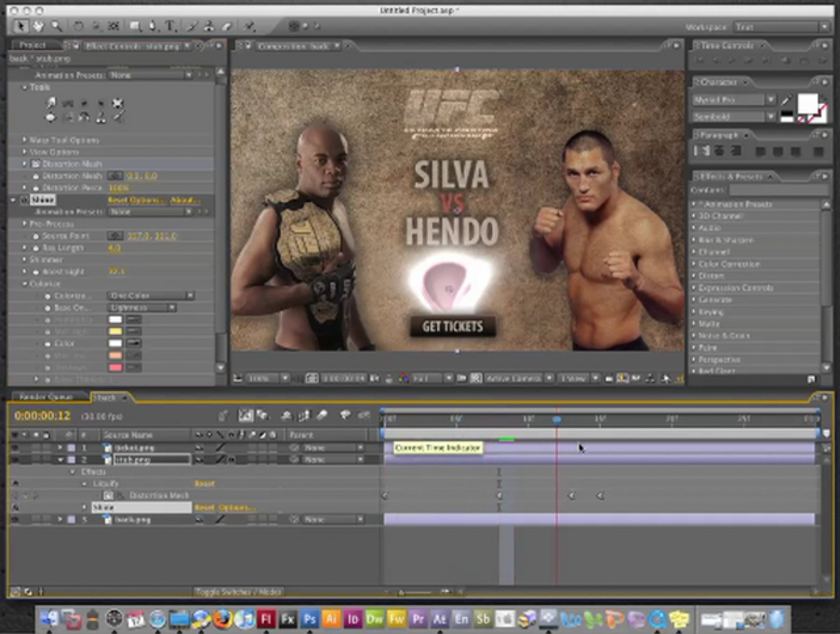Toggle the Source Point stopwatch
840x634 pixels.
(36, 236)
